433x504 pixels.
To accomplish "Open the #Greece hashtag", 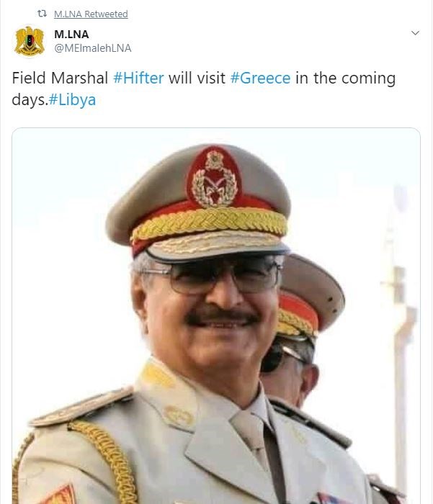I will pos(260,78).
